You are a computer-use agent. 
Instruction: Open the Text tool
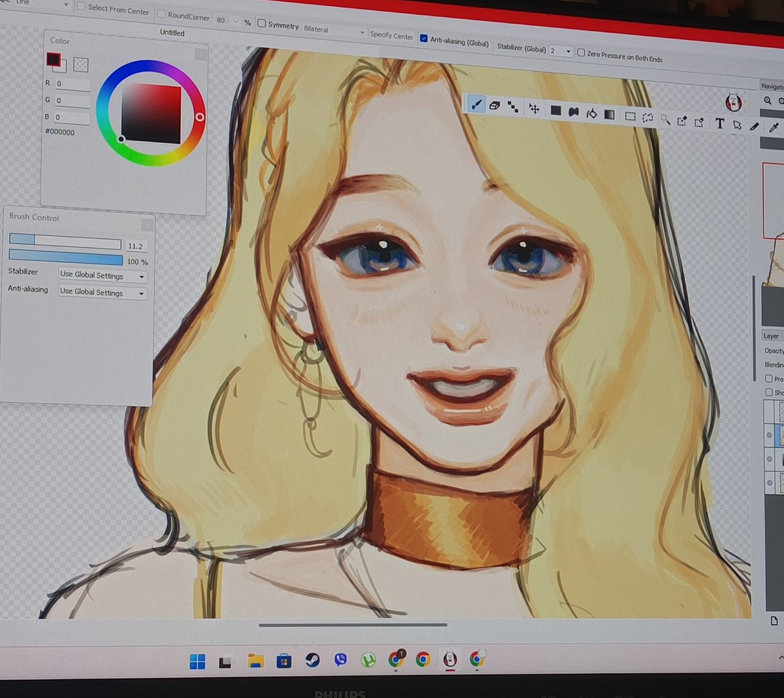719,124
